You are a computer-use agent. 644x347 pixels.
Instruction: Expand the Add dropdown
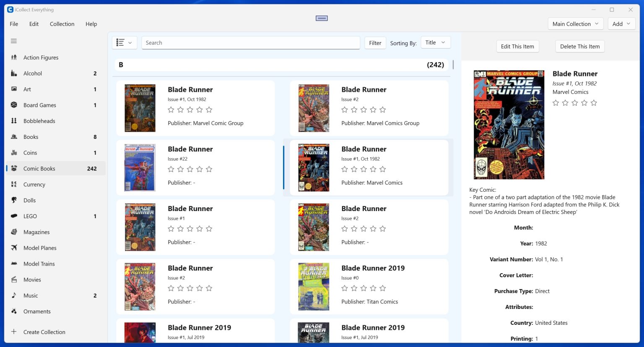coord(621,23)
